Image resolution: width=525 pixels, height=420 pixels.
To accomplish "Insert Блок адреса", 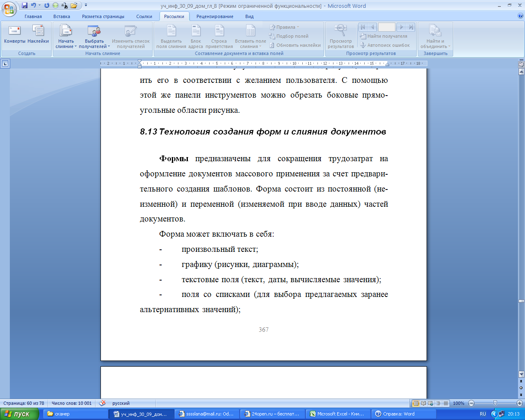I will pos(196,37).
